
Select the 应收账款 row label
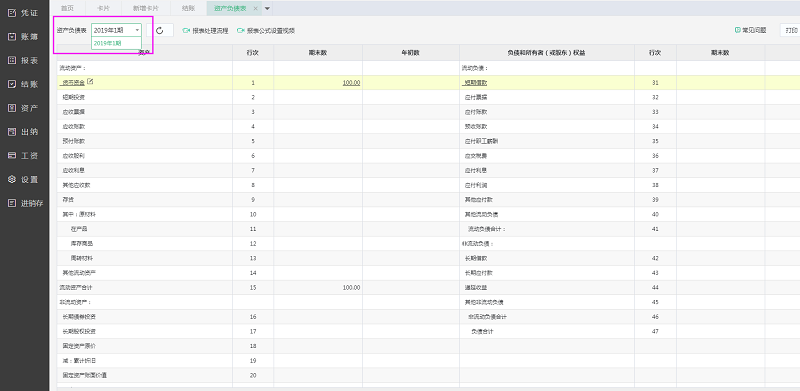point(74,126)
